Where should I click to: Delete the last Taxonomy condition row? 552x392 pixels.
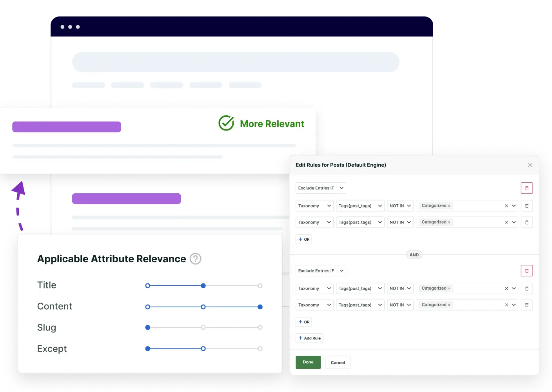point(527,305)
